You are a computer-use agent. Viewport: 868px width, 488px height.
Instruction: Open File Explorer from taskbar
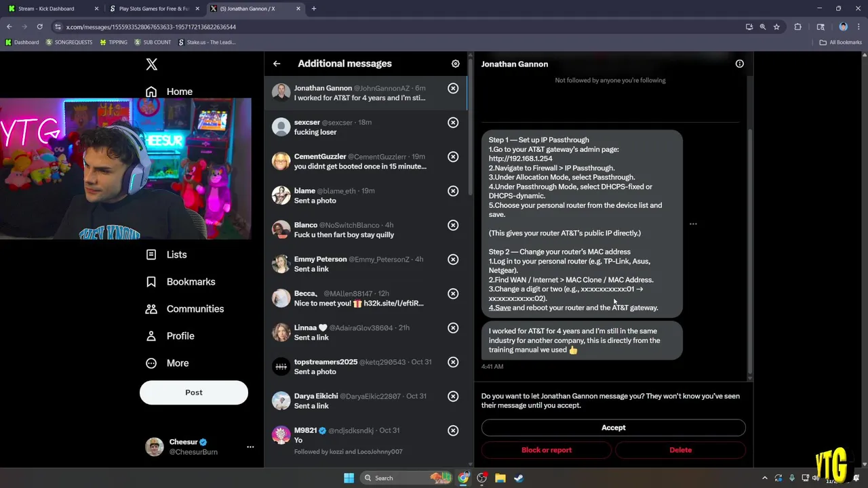coord(500,478)
